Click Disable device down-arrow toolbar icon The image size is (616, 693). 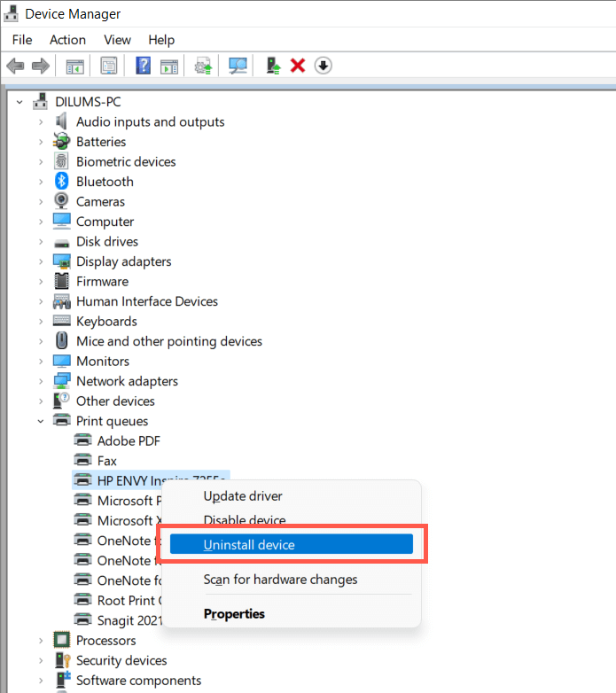pos(323,66)
